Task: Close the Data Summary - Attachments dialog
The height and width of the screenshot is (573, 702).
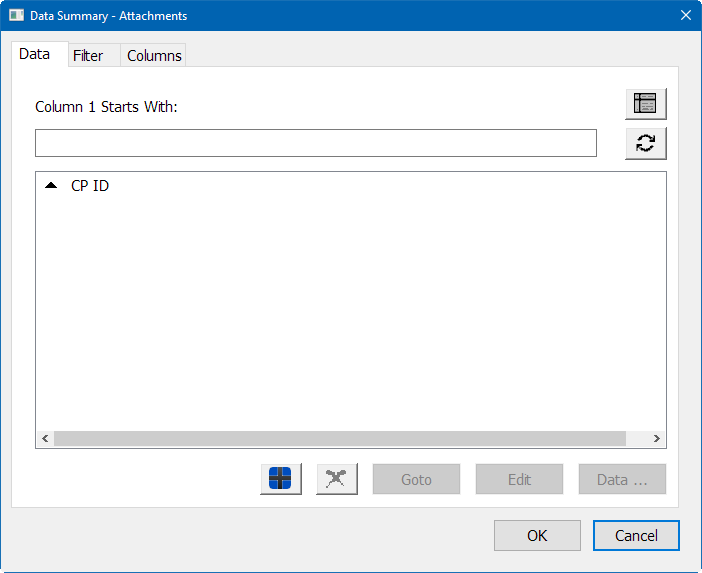Action: tap(686, 15)
